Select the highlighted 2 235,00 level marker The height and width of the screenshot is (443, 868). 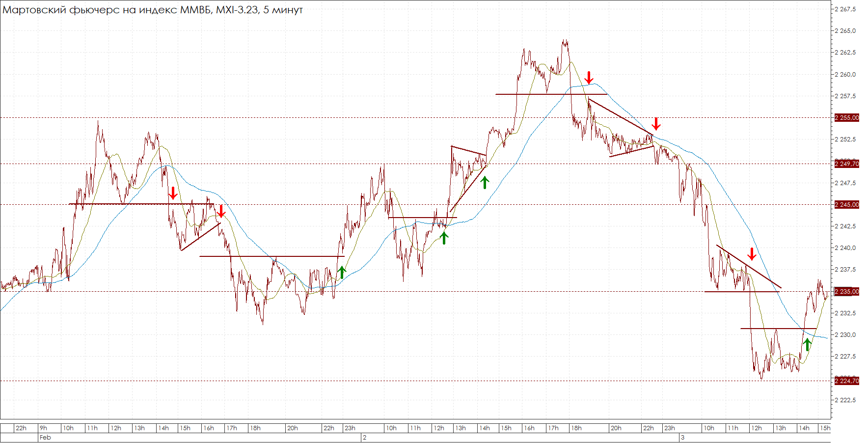tap(847, 292)
